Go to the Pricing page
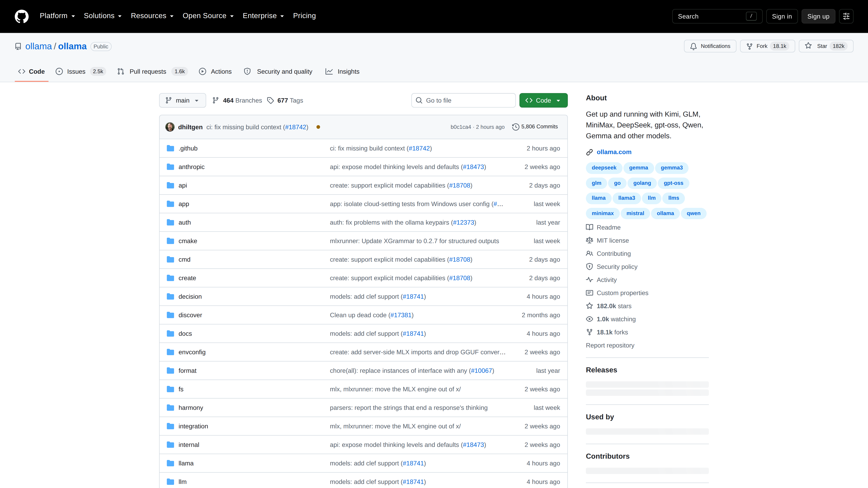 click(304, 16)
